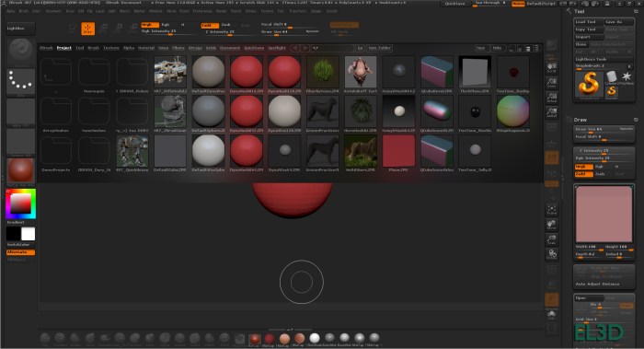This screenshot has height=349, width=644.
Task: Select the colorful sphere project thumbnail
Action: [513, 111]
